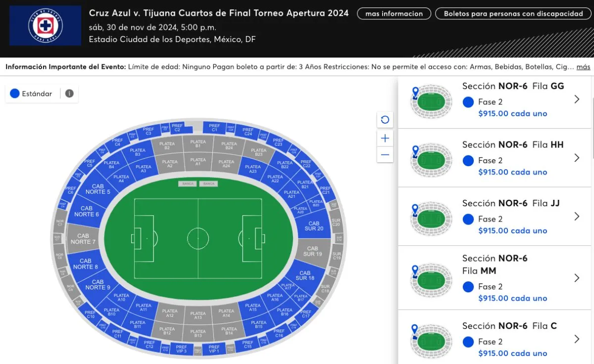The width and height of the screenshot is (594, 364).
Task: Select the blue Fase 2 indicator on Fila C listing
Action: click(468, 342)
